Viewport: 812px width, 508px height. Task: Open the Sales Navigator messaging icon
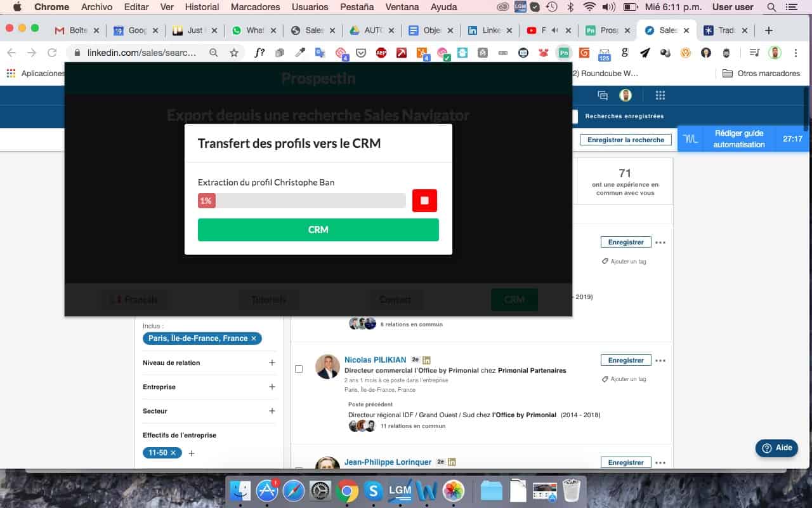tap(603, 95)
